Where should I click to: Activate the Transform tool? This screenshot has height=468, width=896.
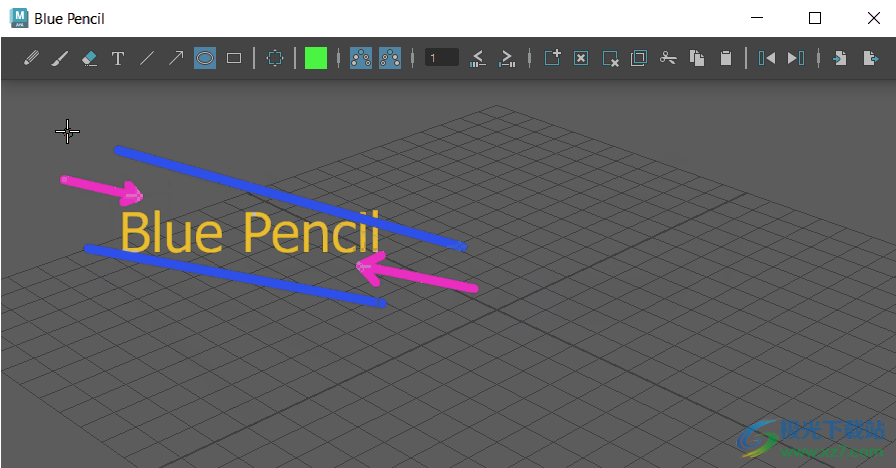[x=275, y=58]
